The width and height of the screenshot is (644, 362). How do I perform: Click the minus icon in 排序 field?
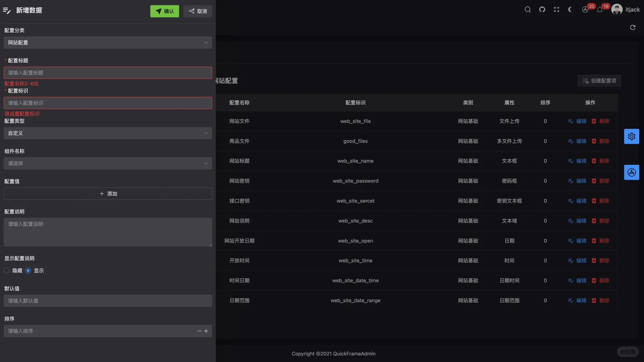pos(200,331)
